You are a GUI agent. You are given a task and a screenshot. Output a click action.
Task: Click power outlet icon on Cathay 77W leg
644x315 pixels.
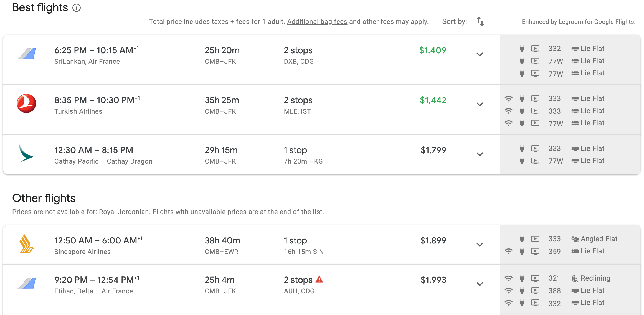[x=522, y=161]
